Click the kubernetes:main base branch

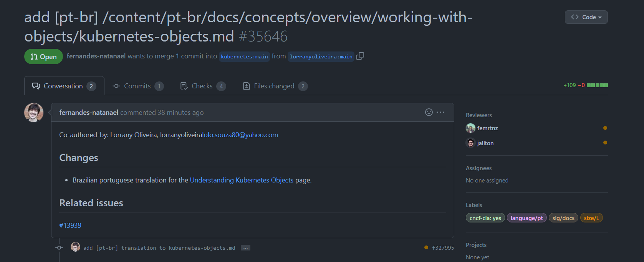[244, 56]
